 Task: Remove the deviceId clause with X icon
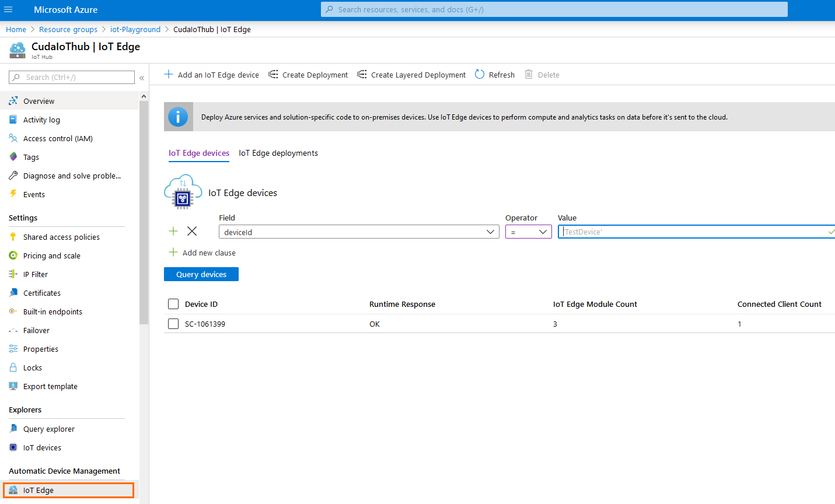[192, 231]
